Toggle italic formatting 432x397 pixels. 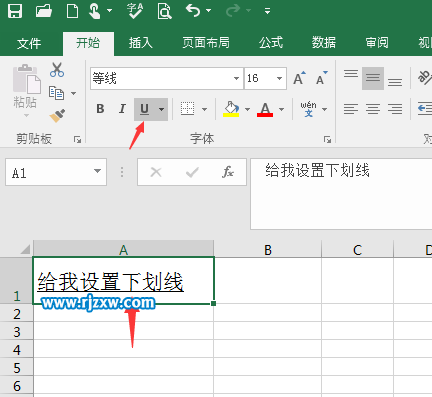(x=122, y=109)
